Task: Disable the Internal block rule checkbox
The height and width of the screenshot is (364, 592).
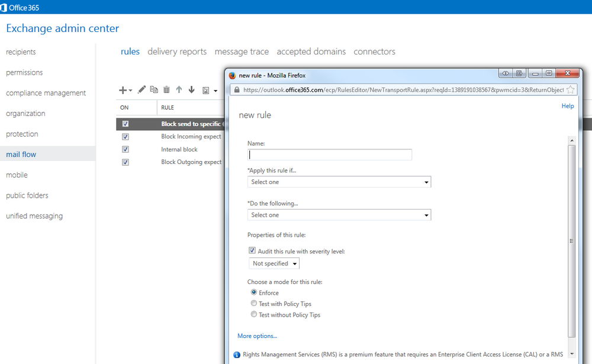Action: tap(126, 149)
